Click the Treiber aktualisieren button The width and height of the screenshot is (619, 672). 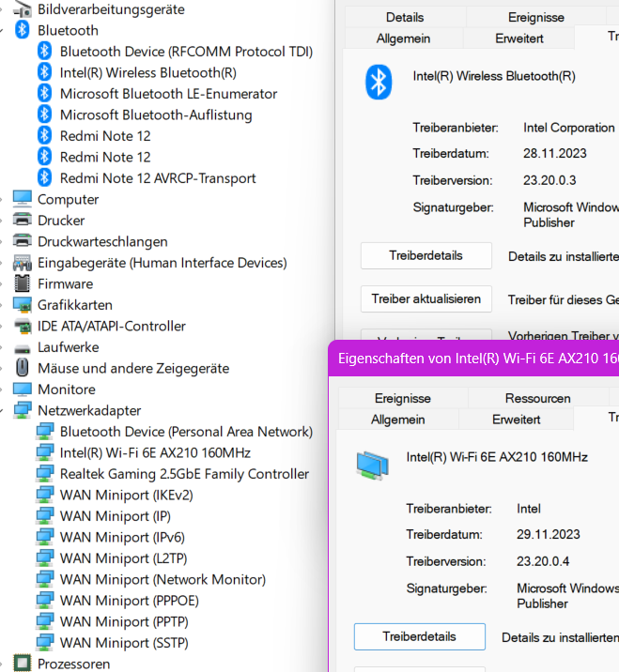[426, 298]
